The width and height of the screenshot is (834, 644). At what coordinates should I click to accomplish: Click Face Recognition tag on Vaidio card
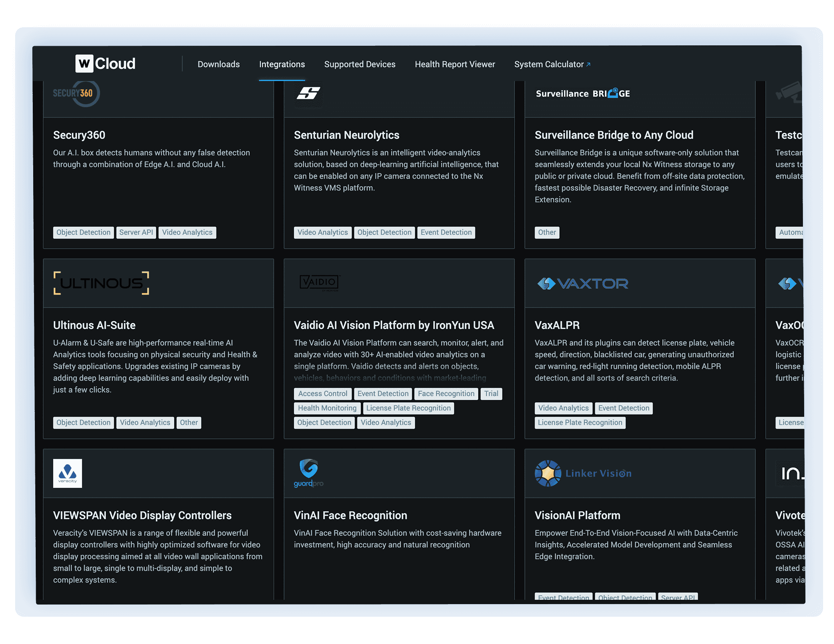coord(446,394)
